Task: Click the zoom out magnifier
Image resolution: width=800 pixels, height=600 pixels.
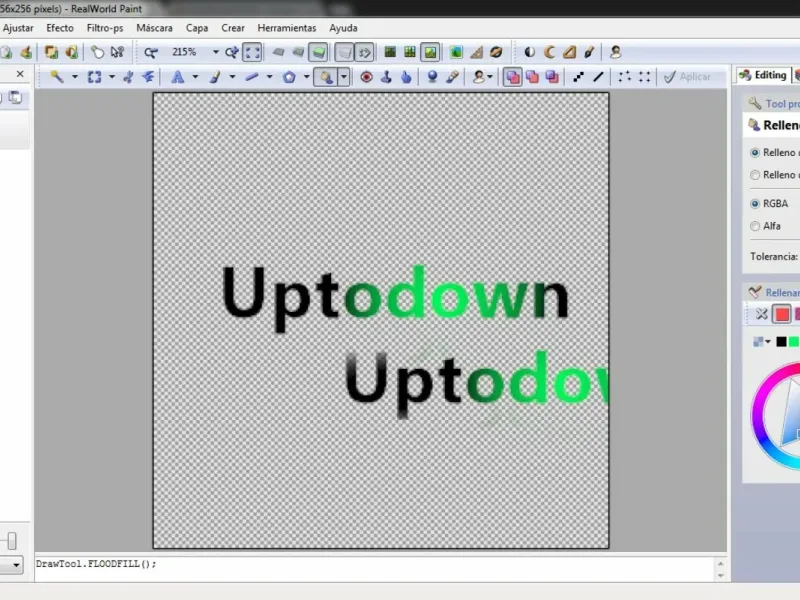Action: point(151,52)
